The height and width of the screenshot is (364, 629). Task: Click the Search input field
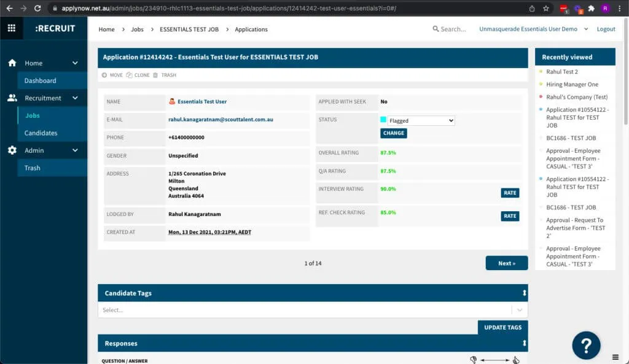[x=453, y=29]
